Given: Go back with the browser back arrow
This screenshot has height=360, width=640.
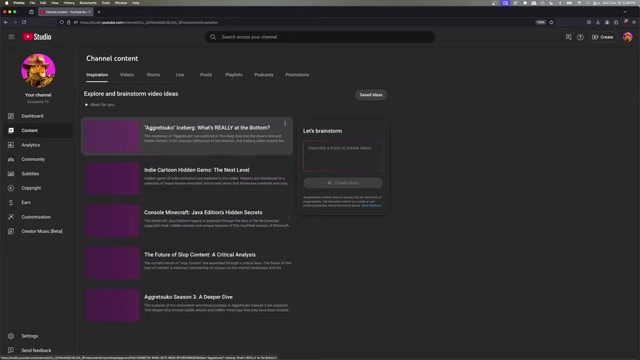Looking at the screenshot, I should 6,22.
